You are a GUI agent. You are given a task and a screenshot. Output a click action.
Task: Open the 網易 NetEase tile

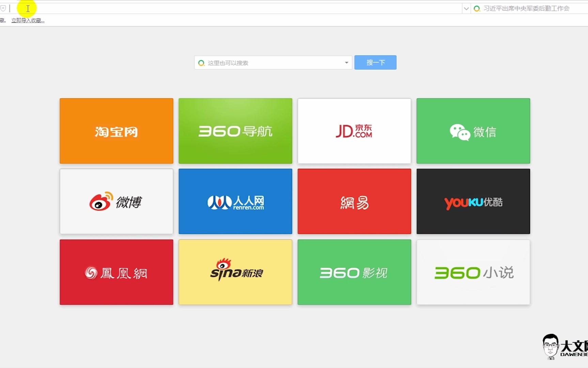point(354,201)
